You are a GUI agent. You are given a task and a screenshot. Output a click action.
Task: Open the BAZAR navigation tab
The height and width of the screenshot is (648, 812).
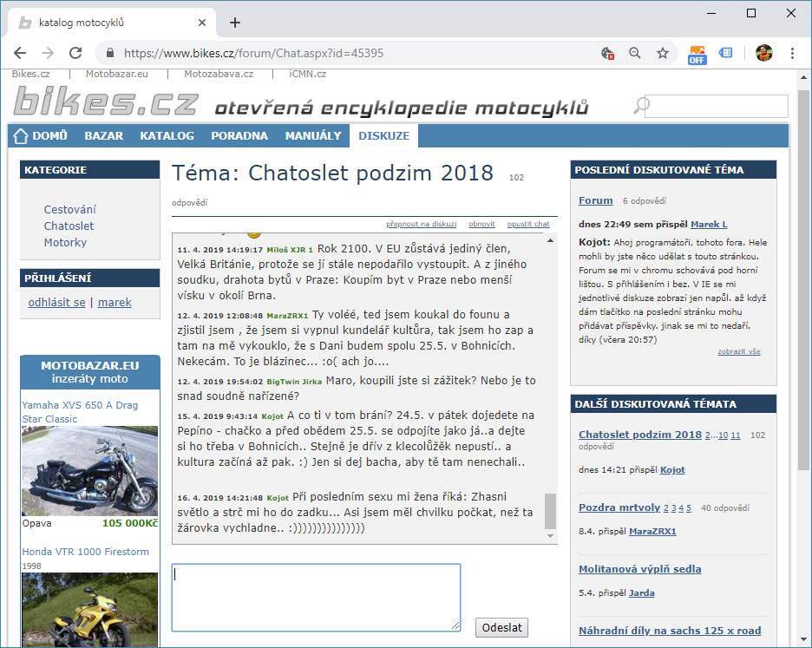tap(103, 135)
